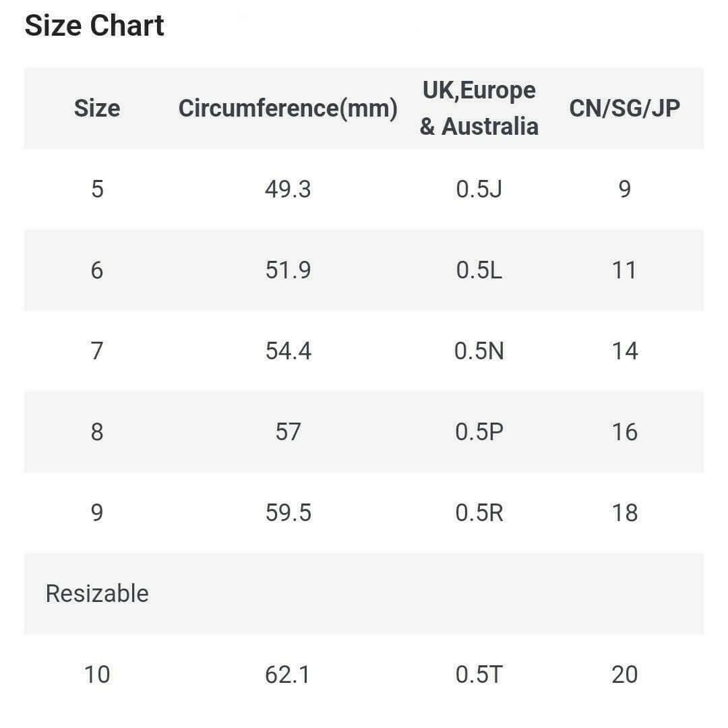Click the 57 circumference value

pos(288,432)
